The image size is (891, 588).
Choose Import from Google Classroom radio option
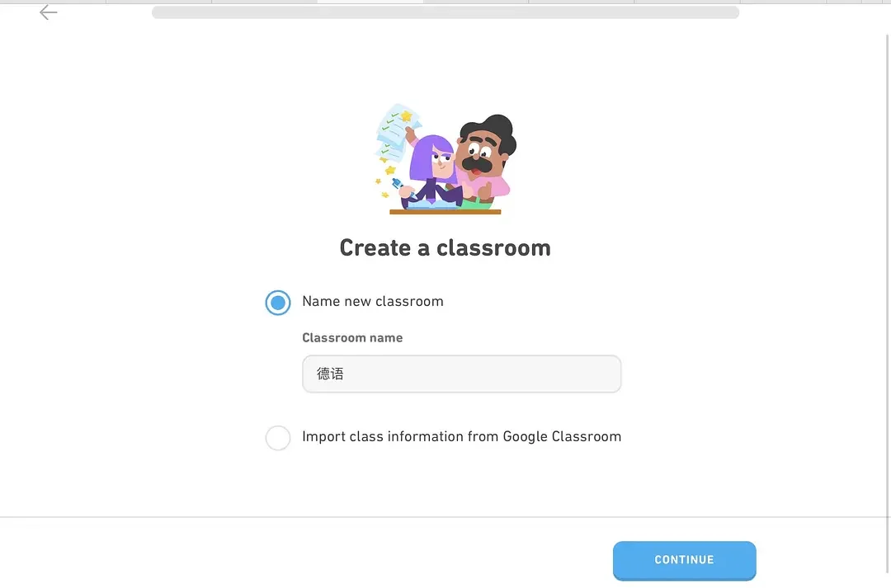click(278, 437)
